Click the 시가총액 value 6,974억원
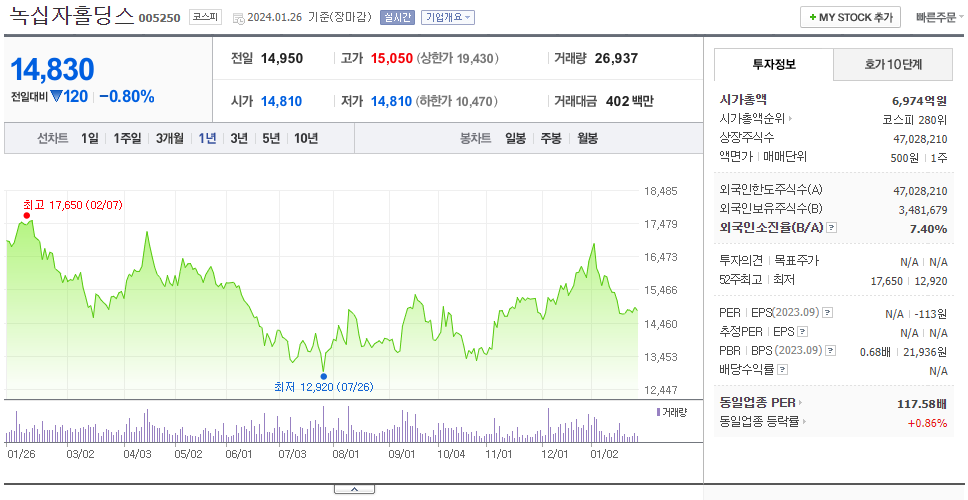Viewport: 968px width, 500px height. (x=920, y=101)
